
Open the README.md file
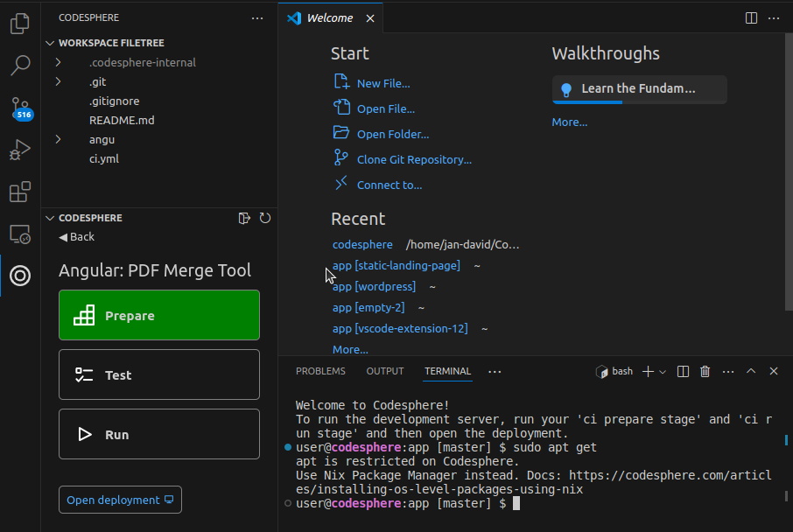pyautogui.click(x=122, y=120)
